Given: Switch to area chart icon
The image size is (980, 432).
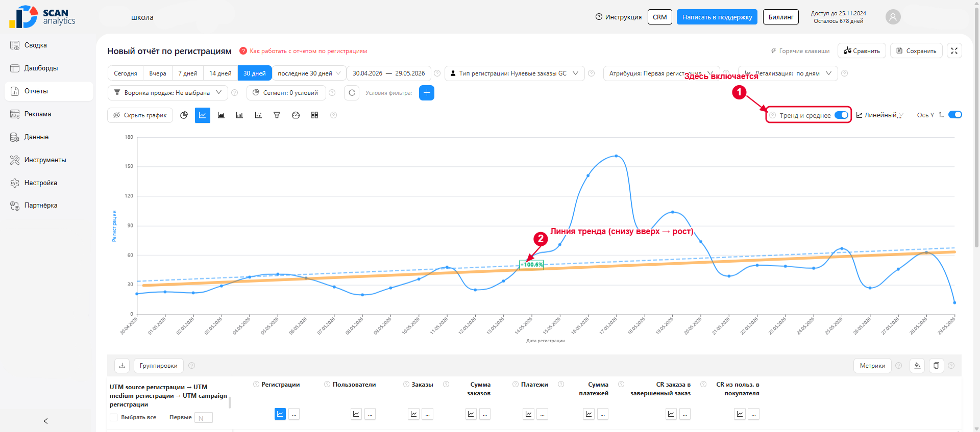Looking at the screenshot, I should pos(221,115).
